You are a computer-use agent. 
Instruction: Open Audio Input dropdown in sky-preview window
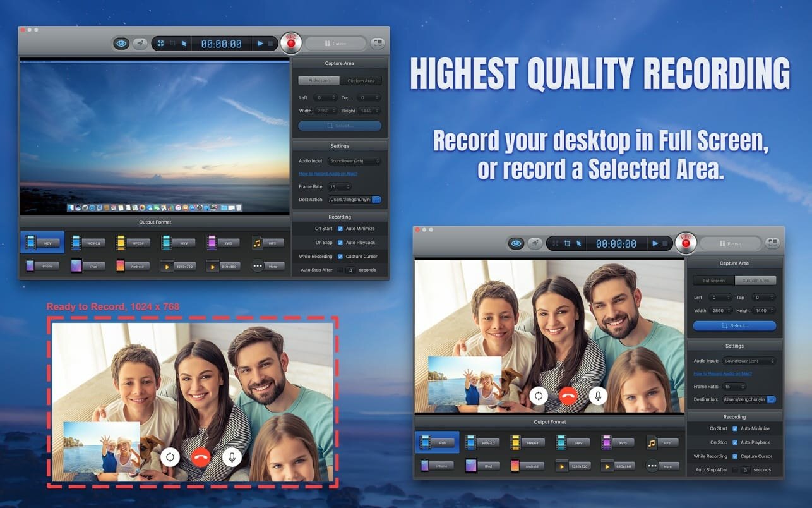[x=355, y=161]
